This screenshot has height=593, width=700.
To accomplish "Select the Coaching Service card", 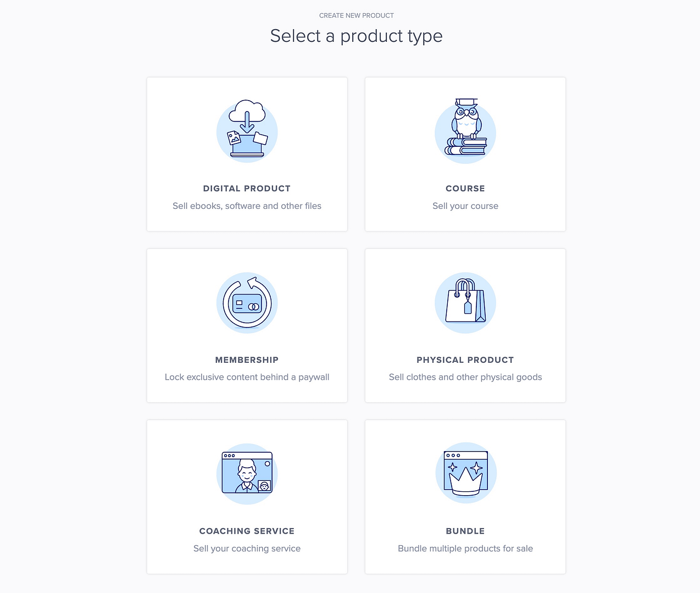I will (x=247, y=496).
